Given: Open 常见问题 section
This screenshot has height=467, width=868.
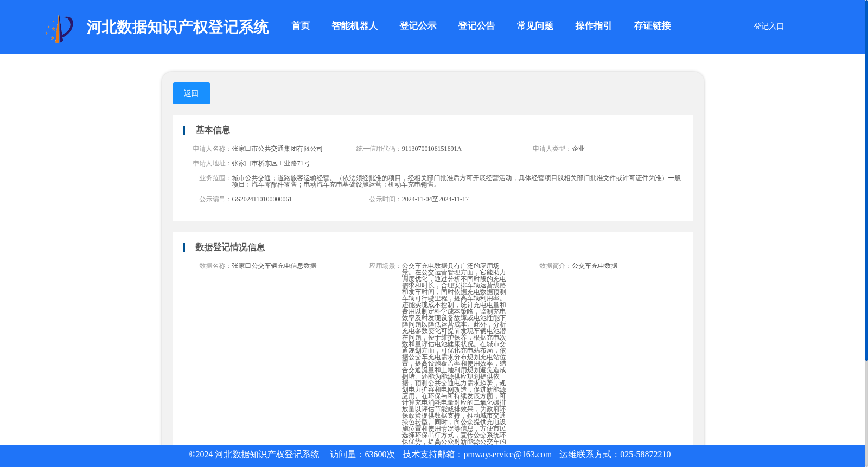Looking at the screenshot, I should click(535, 26).
